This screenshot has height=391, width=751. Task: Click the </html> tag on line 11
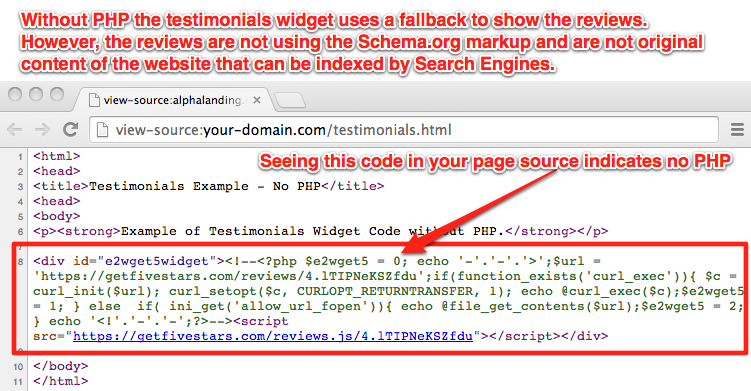click(61, 381)
